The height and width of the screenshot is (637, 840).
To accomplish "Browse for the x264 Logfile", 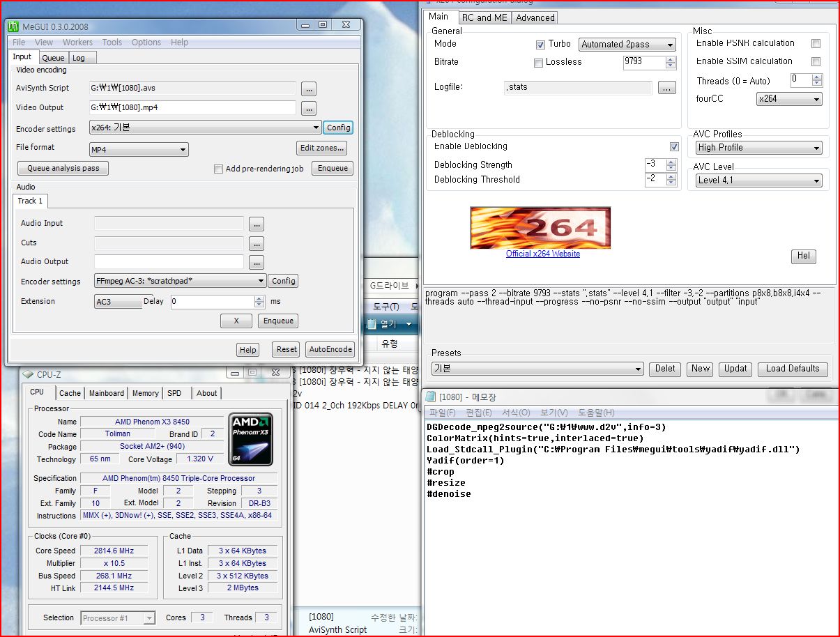I will [x=667, y=88].
